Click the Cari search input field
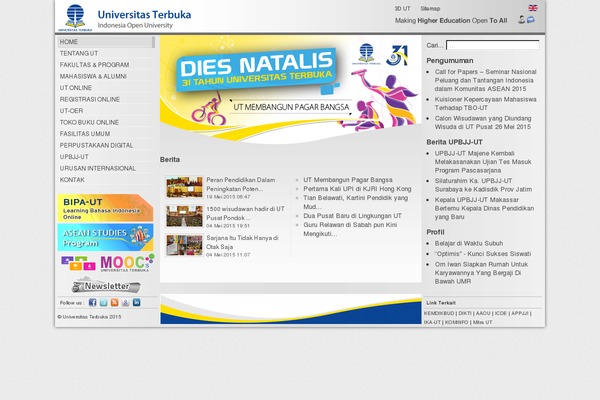Viewport: 600px width, 400px height. [492, 45]
